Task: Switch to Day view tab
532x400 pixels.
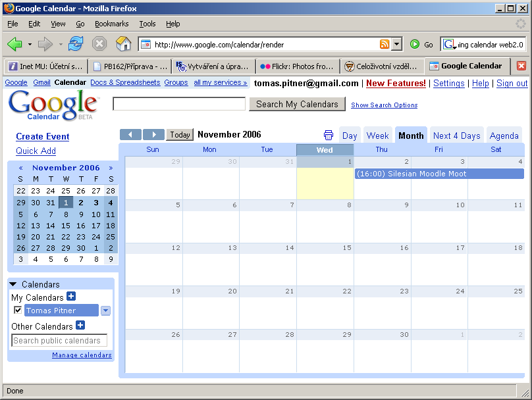Action: [x=350, y=136]
